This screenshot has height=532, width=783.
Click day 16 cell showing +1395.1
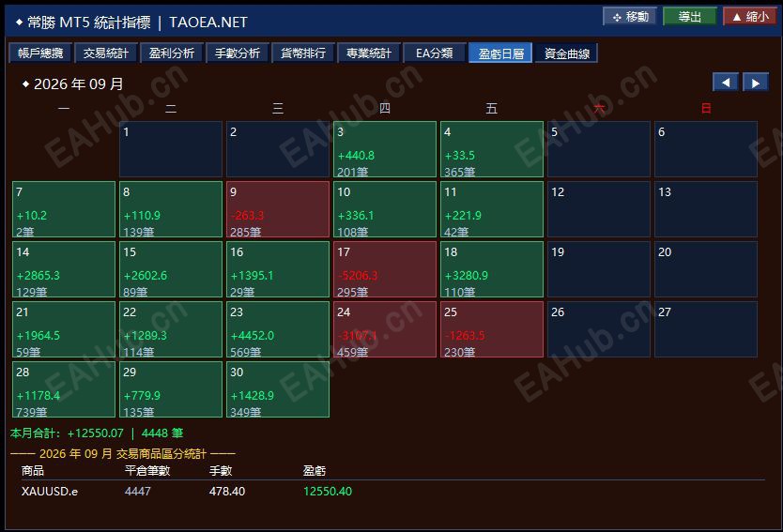278,269
